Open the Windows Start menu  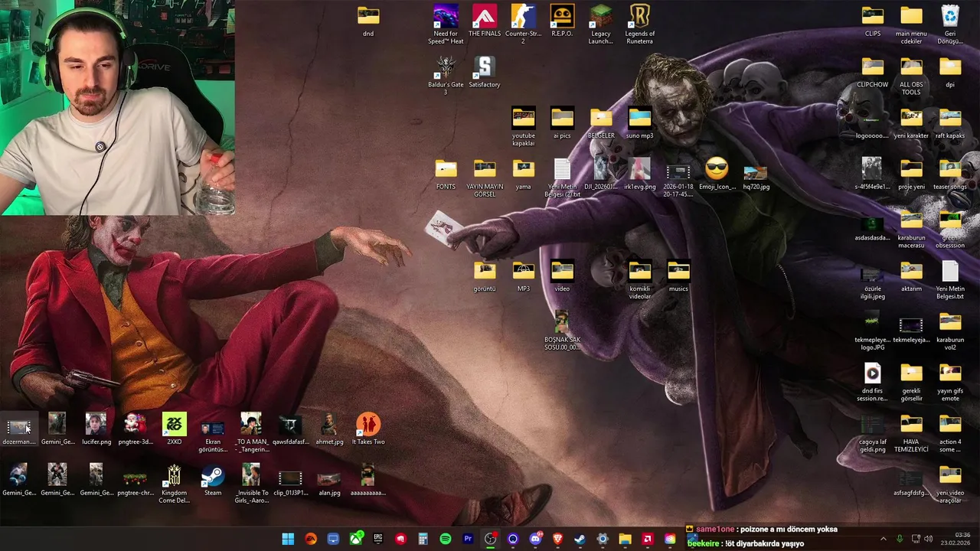(x=288, y=540)
